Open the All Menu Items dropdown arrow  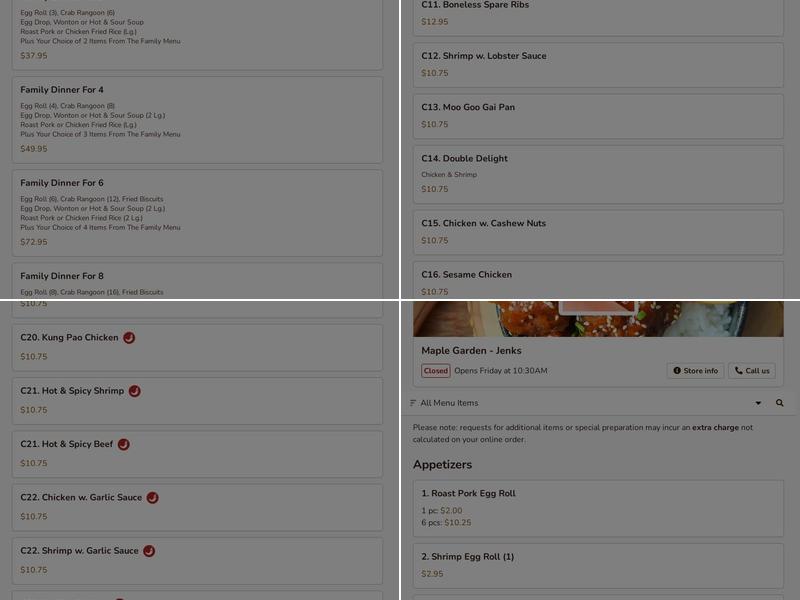[x=758, y=403]
